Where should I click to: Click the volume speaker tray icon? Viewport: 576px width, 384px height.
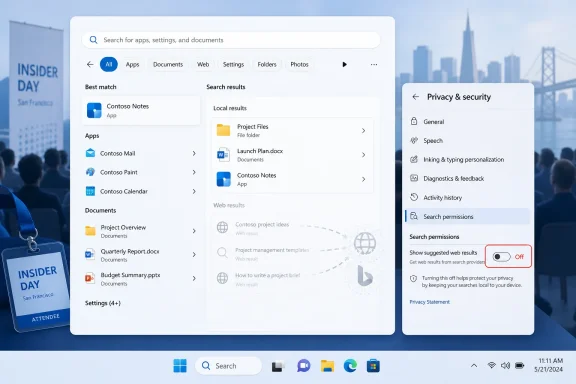(505, 365)
